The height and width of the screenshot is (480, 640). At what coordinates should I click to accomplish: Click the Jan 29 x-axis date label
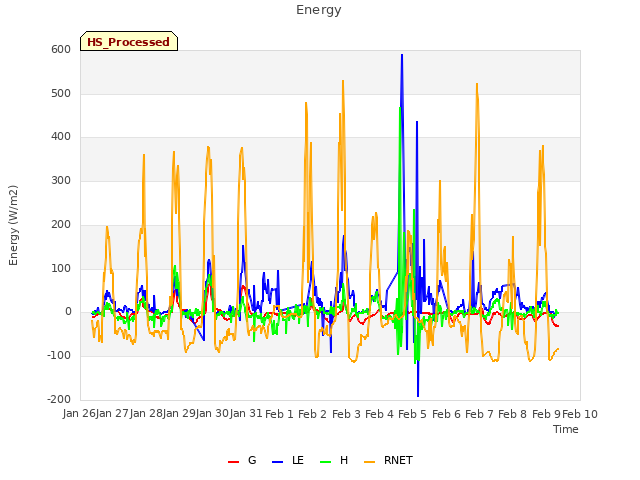tap(179, 414)
